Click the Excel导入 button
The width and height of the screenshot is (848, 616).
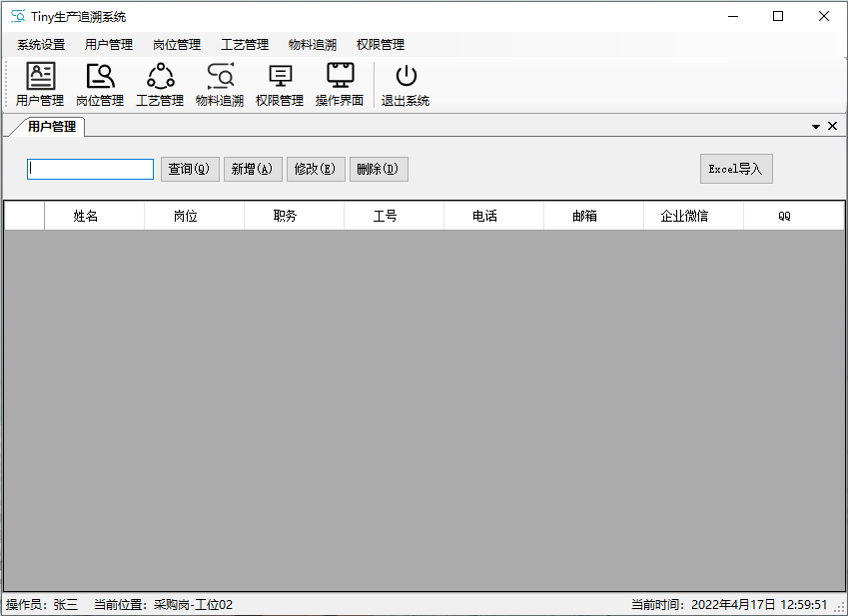736,169
